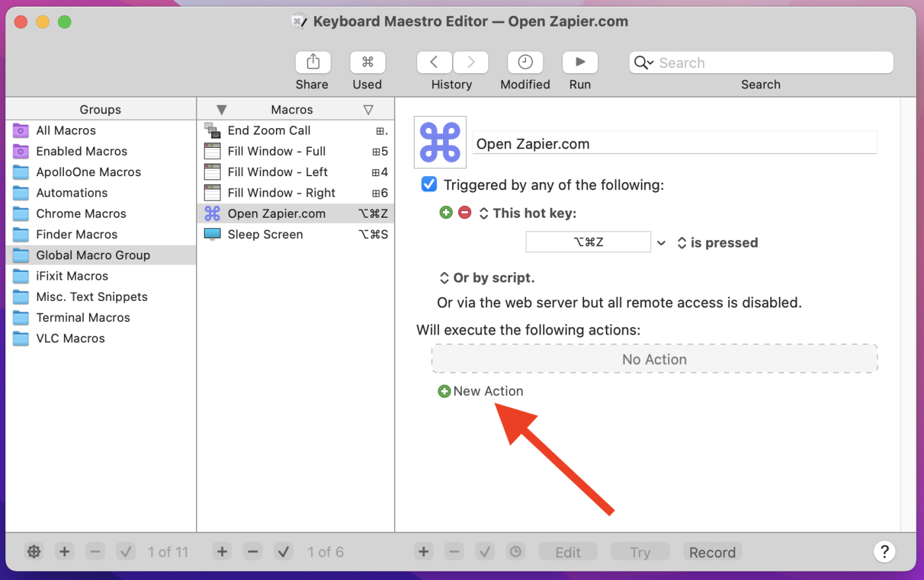Open help with the question mark button

884,552
